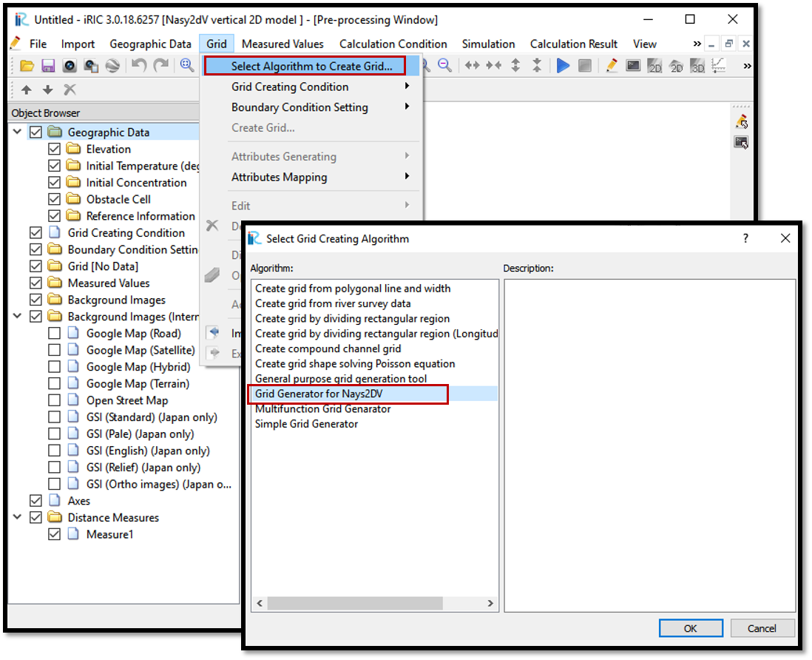Open the Import menu
Image resolution: width=812 pixels, height=660 pixels.
click(x=78, y=44)
